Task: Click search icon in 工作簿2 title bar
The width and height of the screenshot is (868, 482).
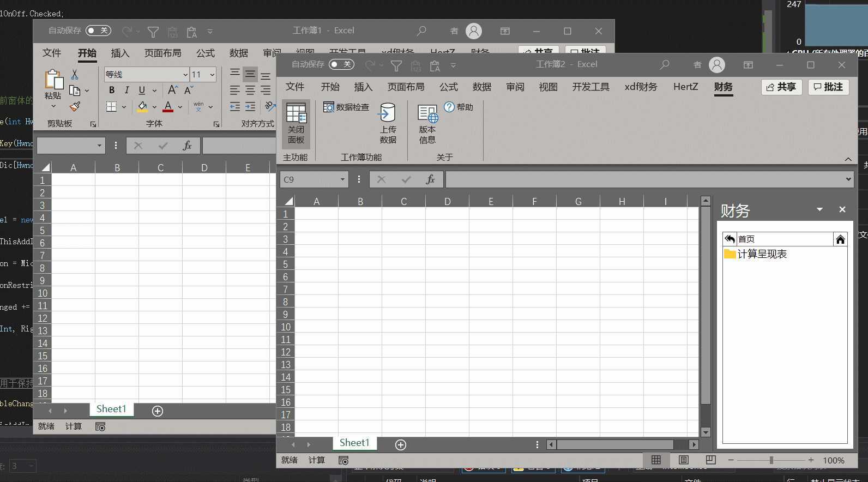Action: (664, 64)
